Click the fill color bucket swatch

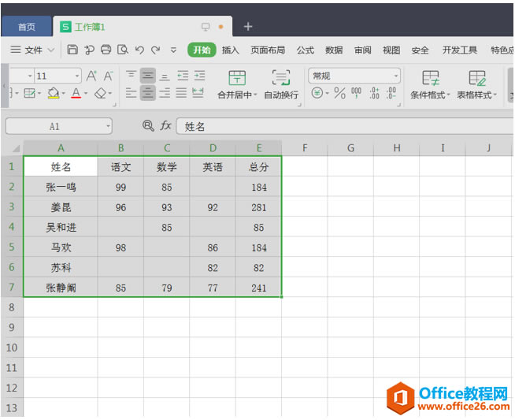(54, 93)
